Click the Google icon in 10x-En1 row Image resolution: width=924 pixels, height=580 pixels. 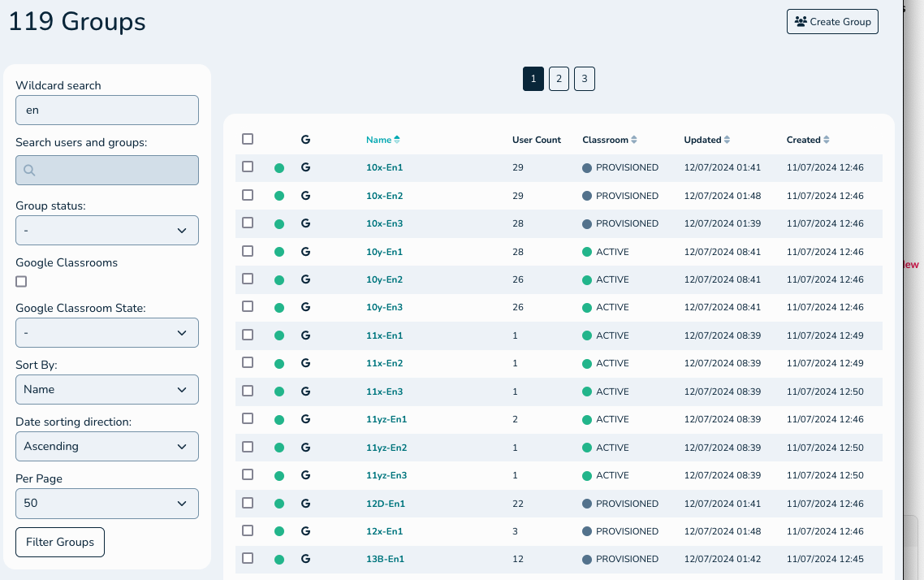[x=305, y=167]
